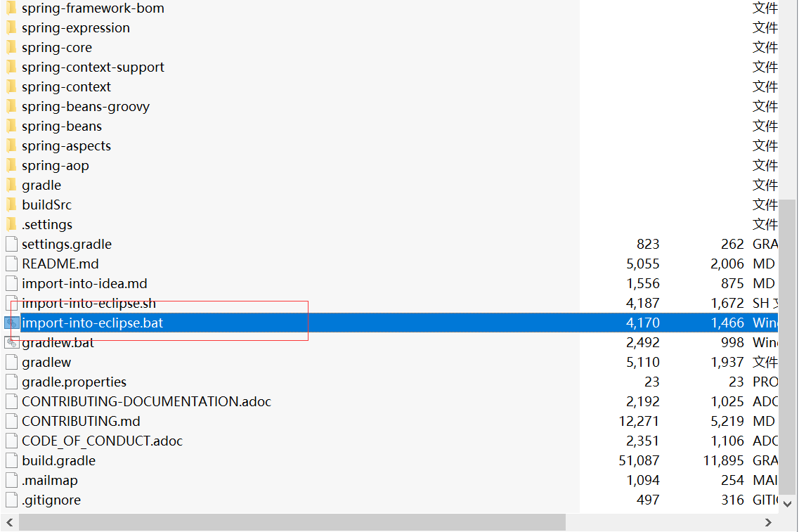Click the .settings folder icon
Viewport: 799px width, 532px height.
pyautogui.click(x=11, y=225)
